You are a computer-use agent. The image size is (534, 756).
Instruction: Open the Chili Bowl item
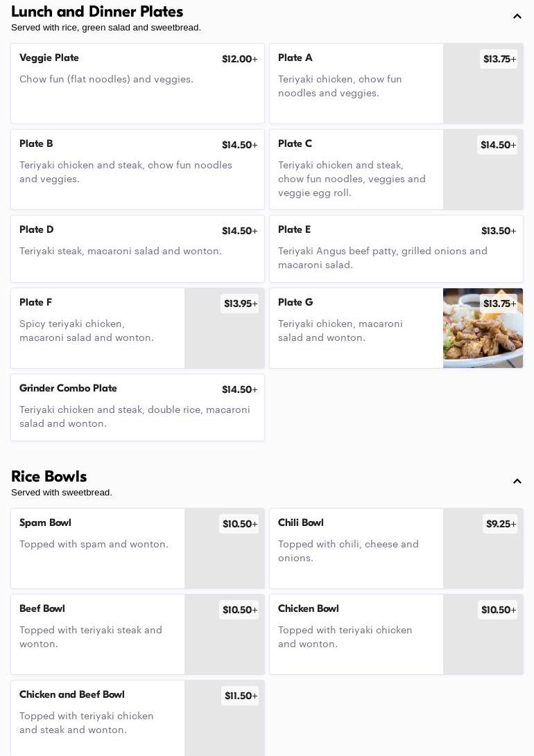[356, 548]
